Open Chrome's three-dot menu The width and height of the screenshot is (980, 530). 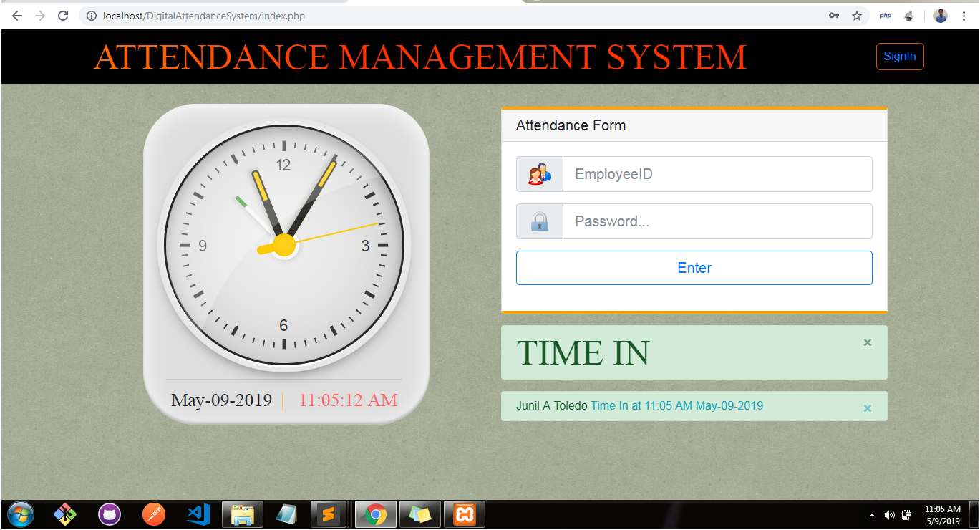point(964,15)
